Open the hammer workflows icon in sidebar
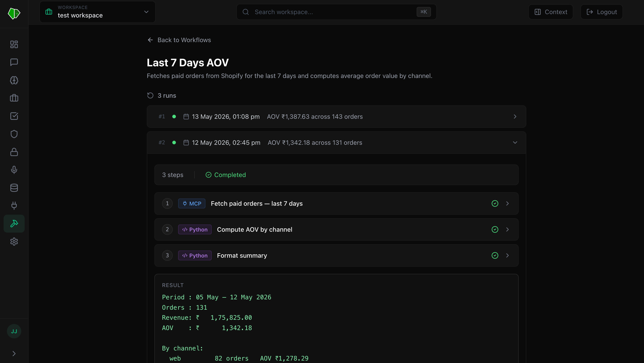Screen dimensions: 644x363 (14, 224)
